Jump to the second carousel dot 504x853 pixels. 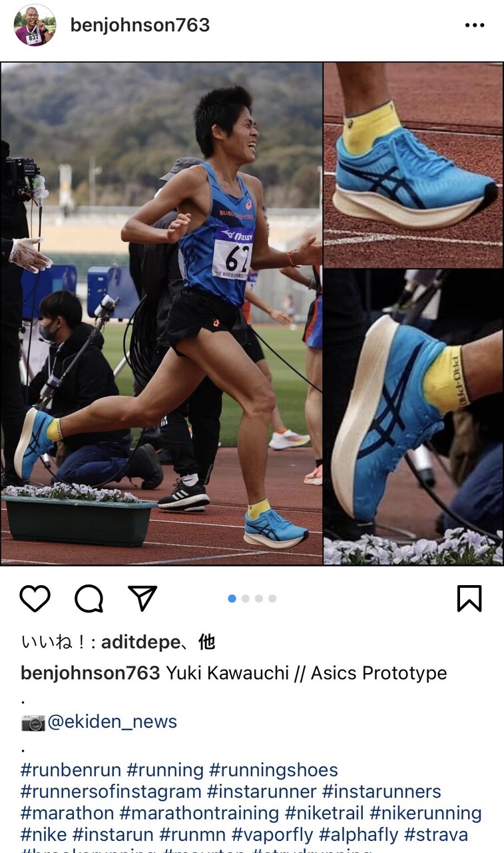(x=246, y=598)
